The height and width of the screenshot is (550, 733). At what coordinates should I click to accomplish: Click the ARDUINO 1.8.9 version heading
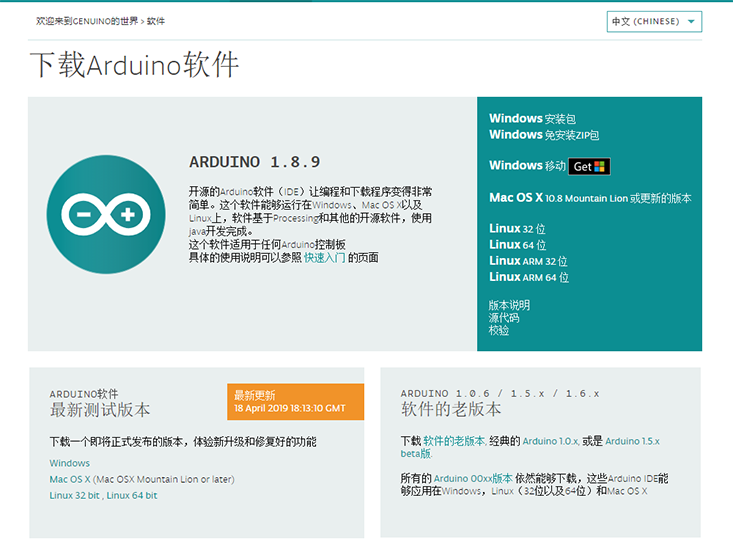255,162
